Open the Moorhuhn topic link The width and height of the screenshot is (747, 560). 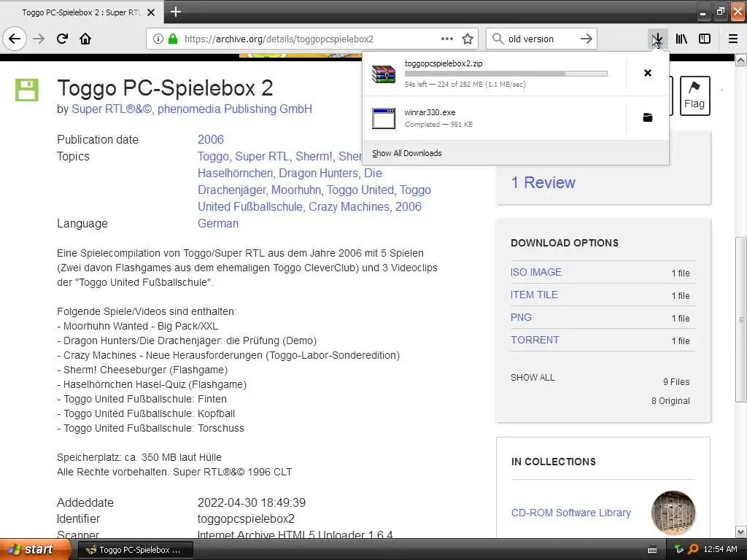pos(296,190)
